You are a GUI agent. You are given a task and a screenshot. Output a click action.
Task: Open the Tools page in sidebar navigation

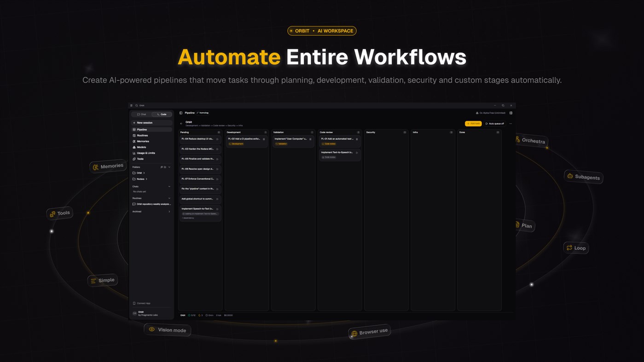[x=151, y=159]
